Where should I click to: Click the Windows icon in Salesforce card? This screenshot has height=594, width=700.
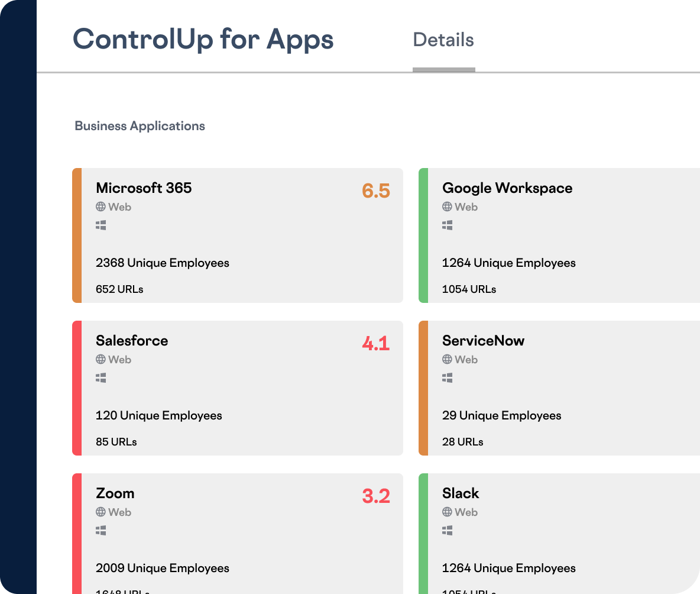coord(101,378)
